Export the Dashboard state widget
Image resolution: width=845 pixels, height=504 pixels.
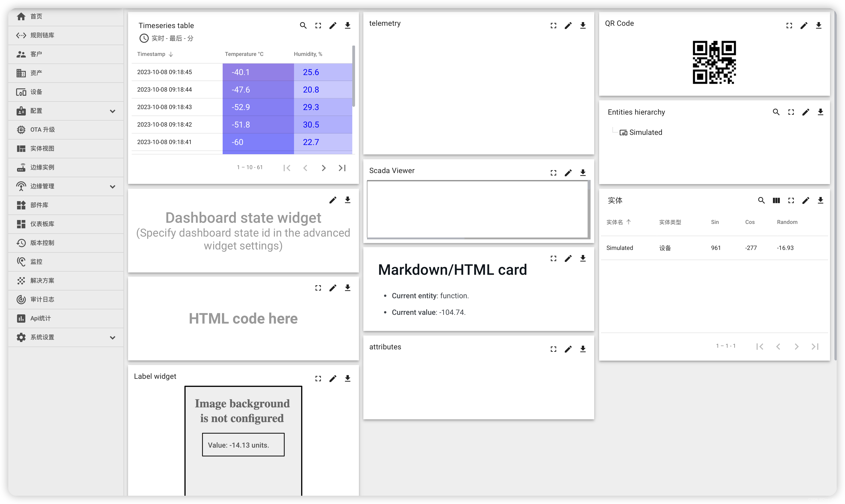coord(348,200)
